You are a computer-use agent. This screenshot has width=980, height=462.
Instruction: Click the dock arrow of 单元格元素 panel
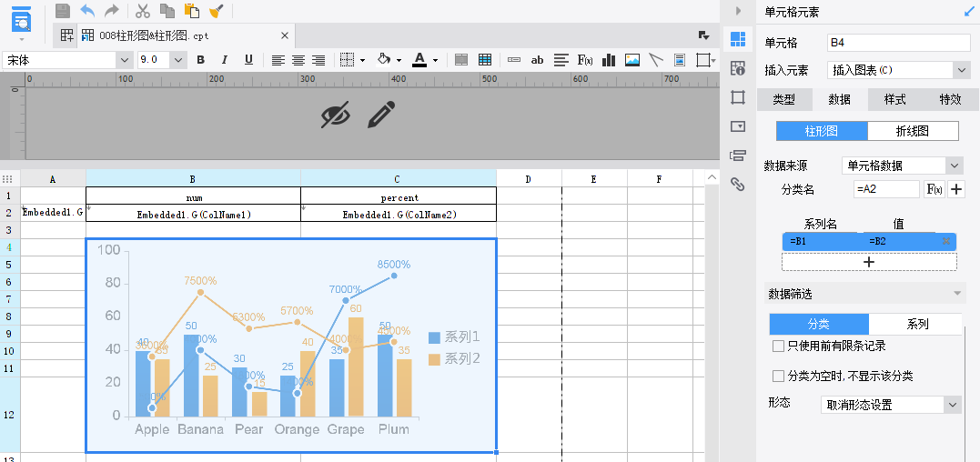pos(969,11)
